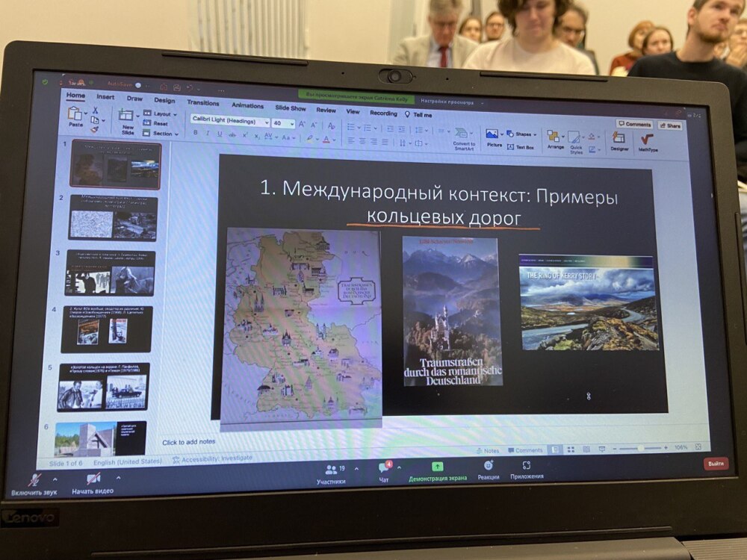Click the Share button

click(x=669, y=126)
